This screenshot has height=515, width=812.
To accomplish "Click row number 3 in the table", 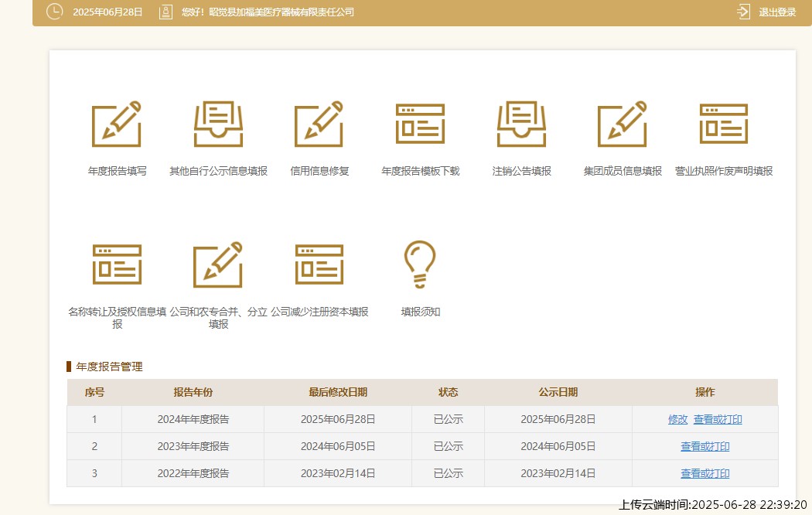I will pyautogui.click(x=94, y=473).
